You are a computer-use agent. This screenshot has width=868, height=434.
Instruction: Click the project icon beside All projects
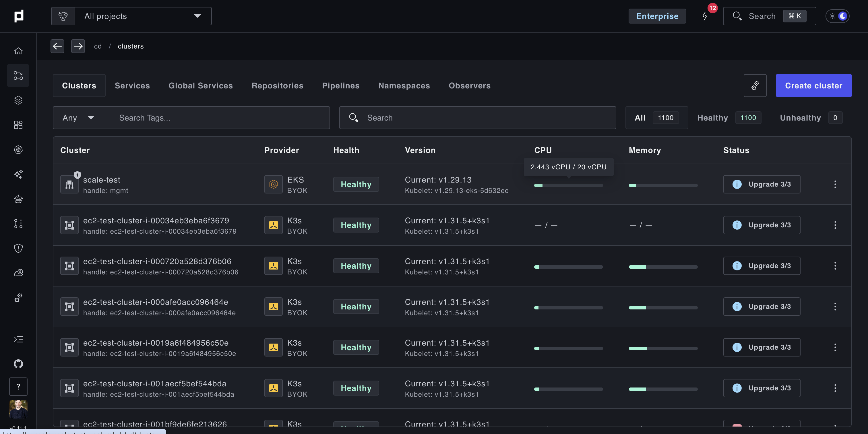[63, 16]
